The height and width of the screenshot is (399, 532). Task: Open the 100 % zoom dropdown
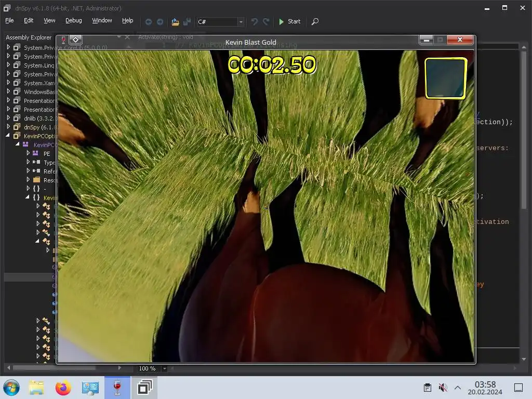coord(164,368)
